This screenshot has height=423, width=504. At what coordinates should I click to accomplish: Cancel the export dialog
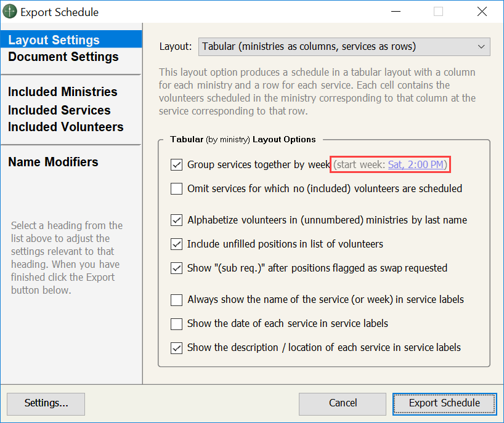(x=343, y=403)
